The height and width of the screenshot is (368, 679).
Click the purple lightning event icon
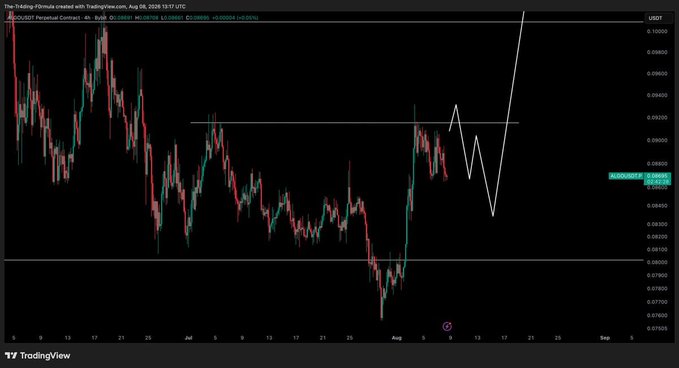click(x=447, y=326)
